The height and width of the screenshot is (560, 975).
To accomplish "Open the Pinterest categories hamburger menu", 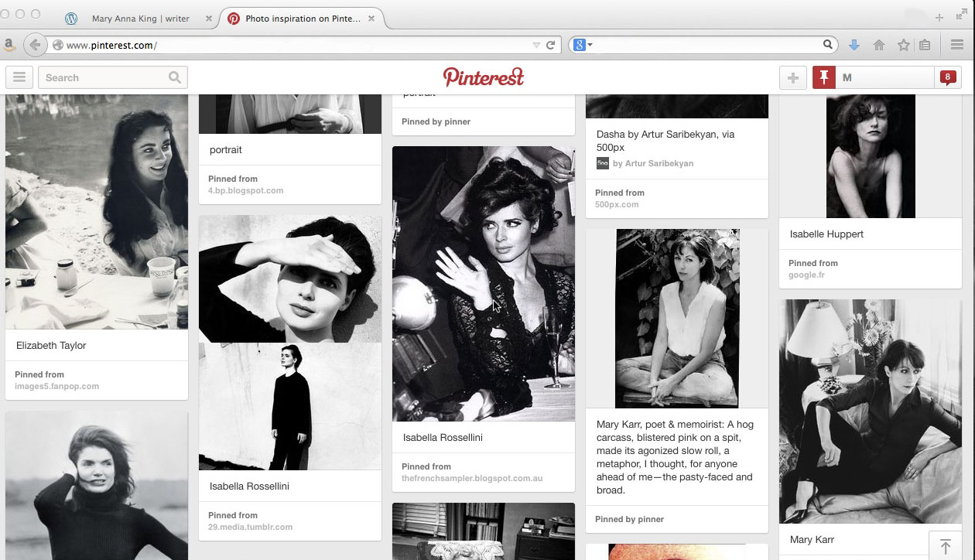I will tap(19, 77).
